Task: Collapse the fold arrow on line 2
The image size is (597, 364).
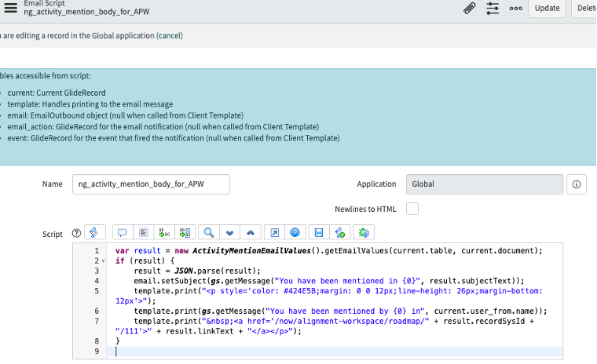Action: point(103,261)
